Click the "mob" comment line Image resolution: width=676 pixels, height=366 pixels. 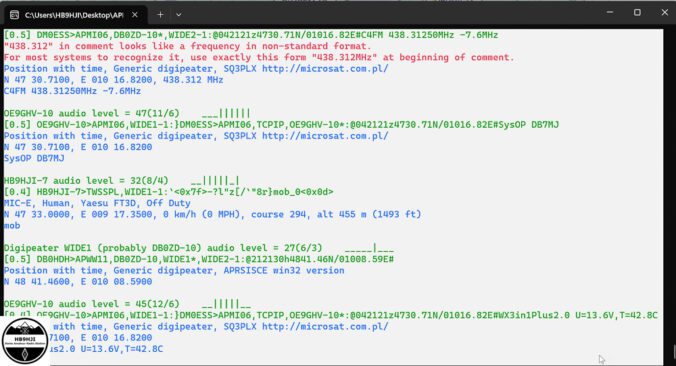pyautogui.click(x=12, y=225)
